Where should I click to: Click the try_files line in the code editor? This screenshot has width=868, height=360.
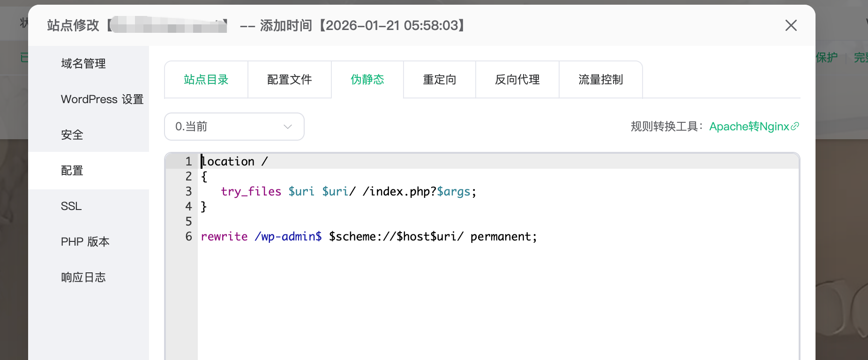pyautogui.click(x=348, y=192)
